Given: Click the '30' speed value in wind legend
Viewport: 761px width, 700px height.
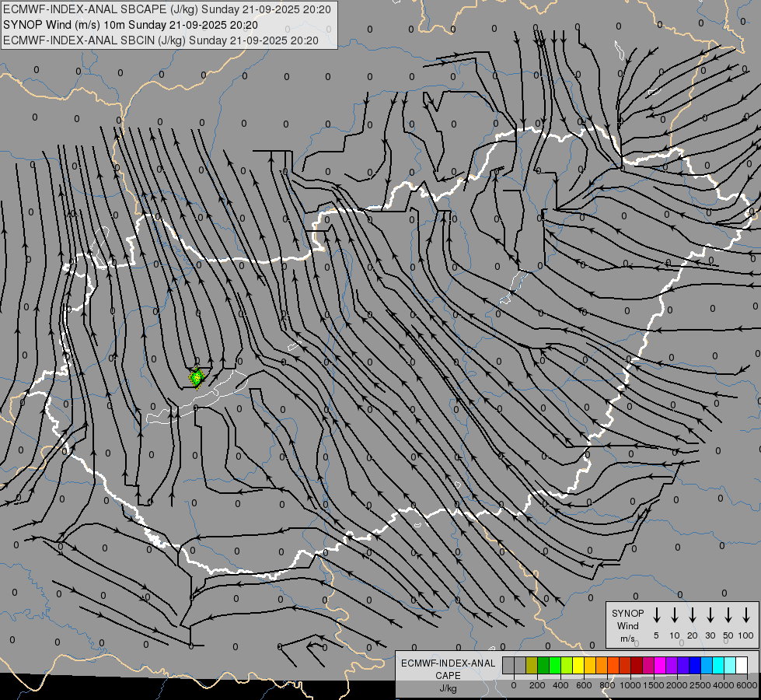Looking at the screenshot, I should pyautogui.click(x=710, y=635).
